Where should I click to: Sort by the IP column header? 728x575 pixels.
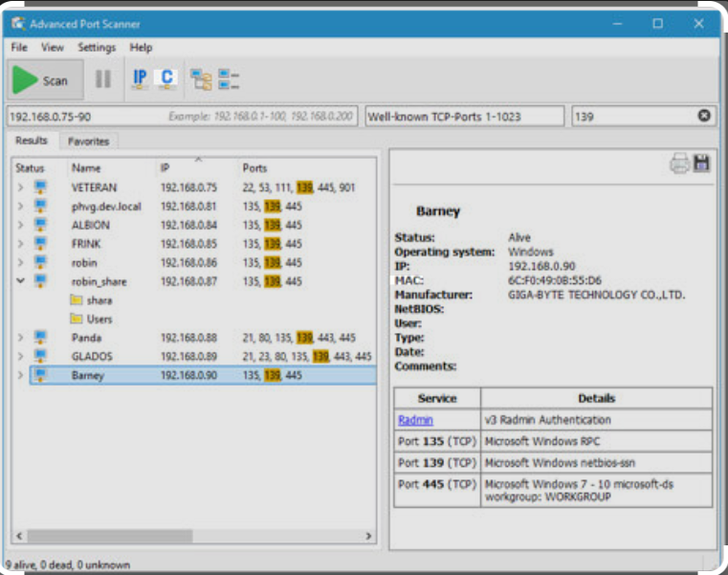[165, 168]
